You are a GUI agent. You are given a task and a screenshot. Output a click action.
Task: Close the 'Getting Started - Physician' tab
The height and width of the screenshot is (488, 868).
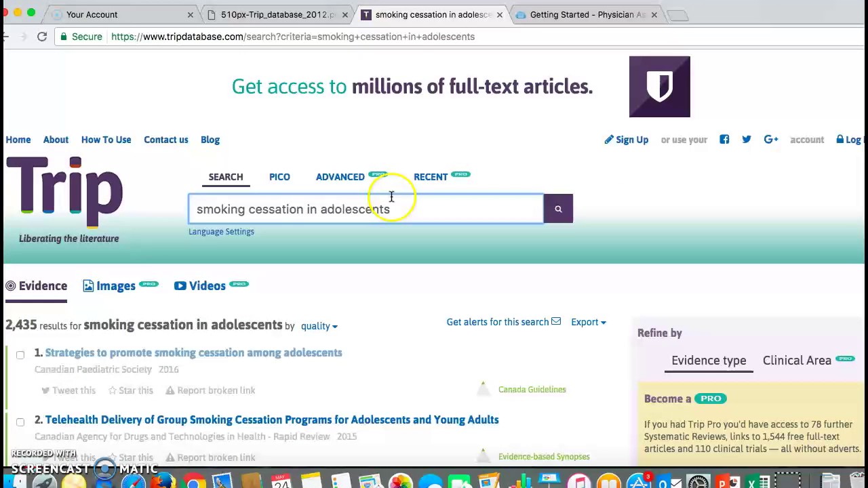(x=654, y=14)
